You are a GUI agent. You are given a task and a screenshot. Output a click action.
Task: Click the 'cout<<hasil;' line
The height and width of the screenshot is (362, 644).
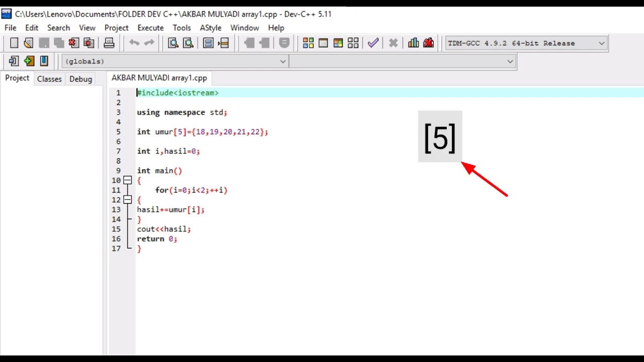[164, 229]
